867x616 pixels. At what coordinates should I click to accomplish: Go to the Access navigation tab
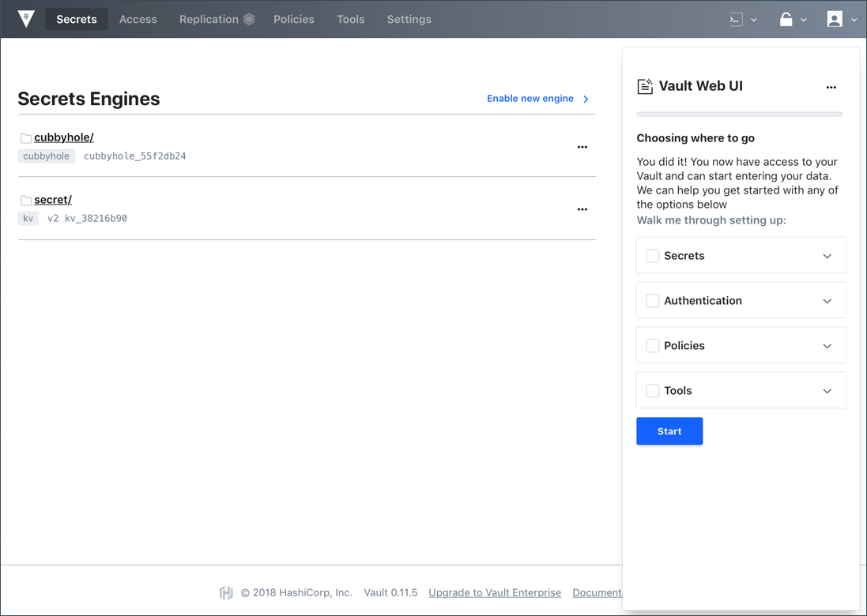coord(138,19)
